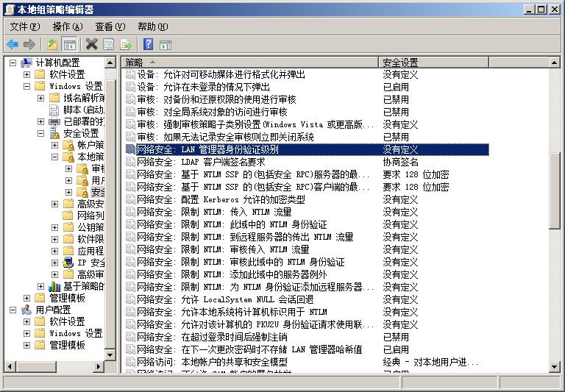Open the 查看(V) menu
The width and height of the screenshot is (565, 392).
(110, 26)
